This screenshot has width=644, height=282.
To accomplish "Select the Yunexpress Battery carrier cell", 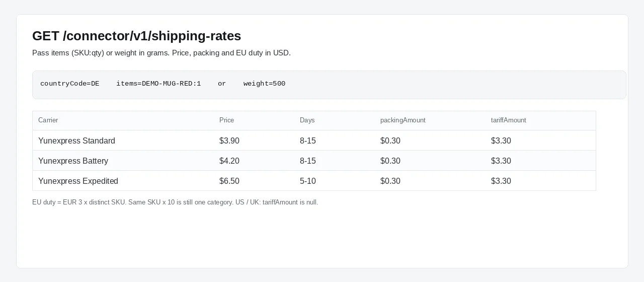I will (73, 161).
